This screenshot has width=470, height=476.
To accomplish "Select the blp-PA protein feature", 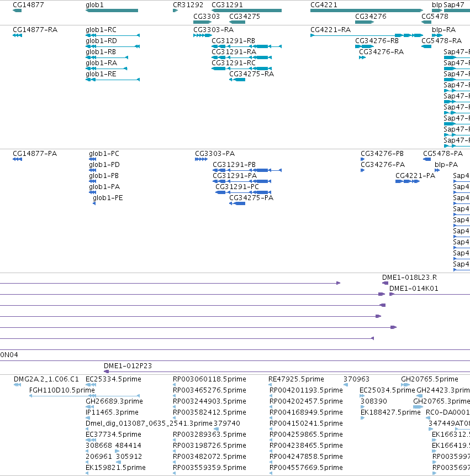I will [x=437, y=170].
